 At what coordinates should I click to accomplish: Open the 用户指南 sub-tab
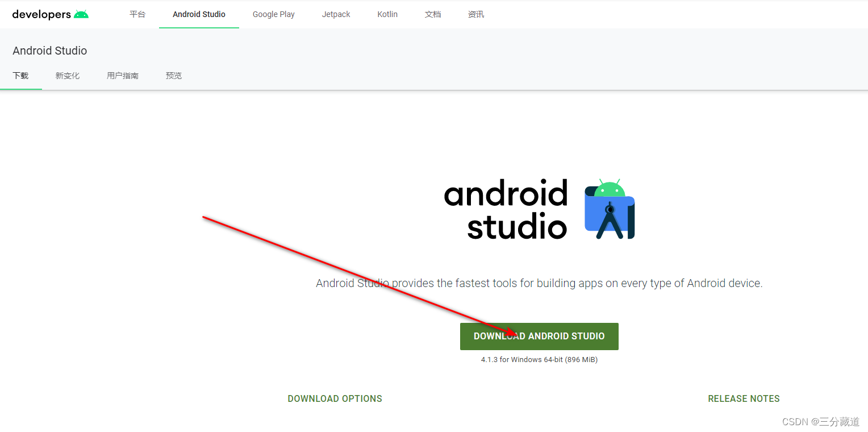123,76
